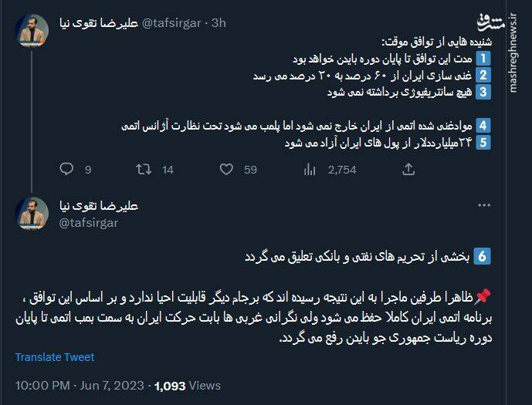This screenshot has width=532, height=405.
Task: Click the 2,754 views count
Action: [x=342, y=170]
